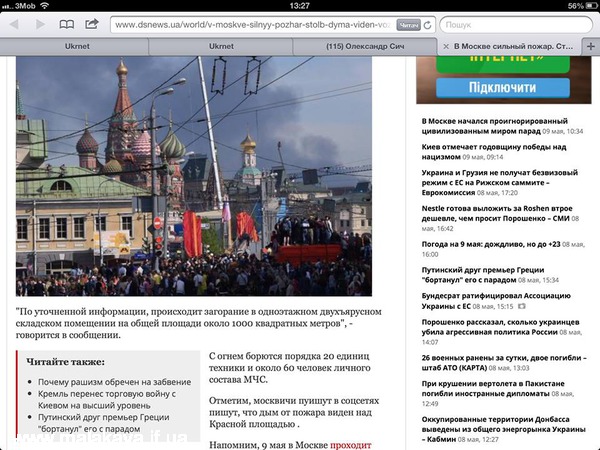The height and width of the screenshot is (450, 600).
Task: Open sidebar 'Путинский друг премьер Греции' link
Action: 483,275
